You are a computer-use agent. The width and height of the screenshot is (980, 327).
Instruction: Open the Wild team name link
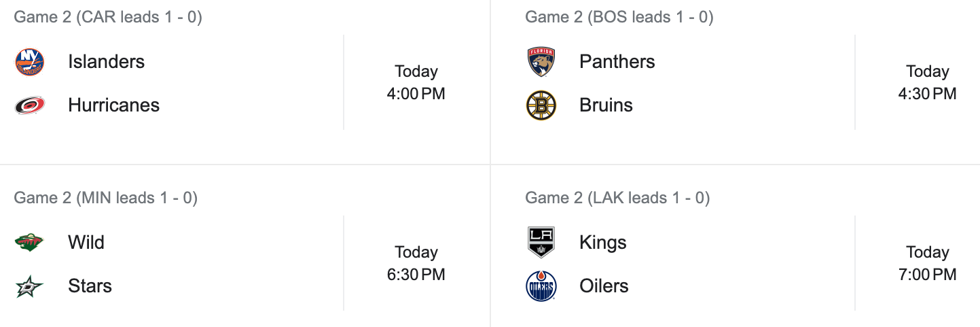tap(86, 243)
